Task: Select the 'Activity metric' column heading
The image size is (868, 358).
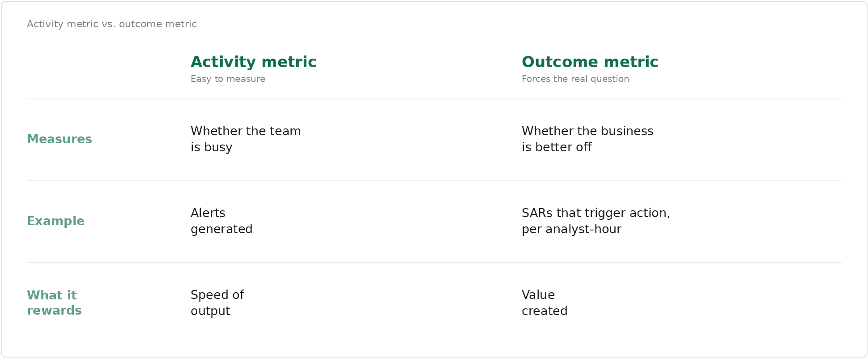Action: coord(254,62)
